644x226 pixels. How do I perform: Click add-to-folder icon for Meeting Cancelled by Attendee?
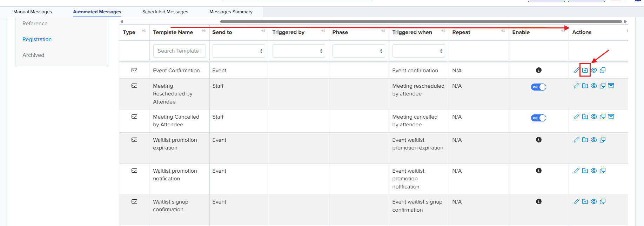(x=585, y=117)
